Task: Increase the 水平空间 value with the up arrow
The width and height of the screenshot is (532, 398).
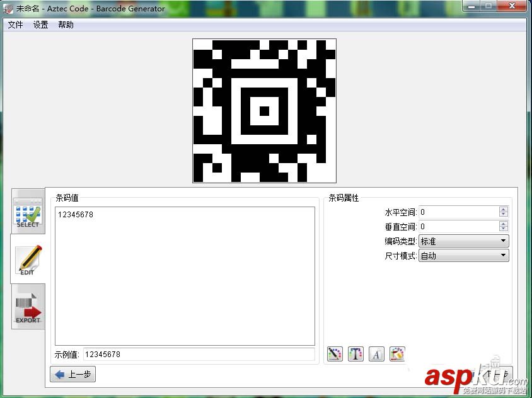Action: click(504, 209)
